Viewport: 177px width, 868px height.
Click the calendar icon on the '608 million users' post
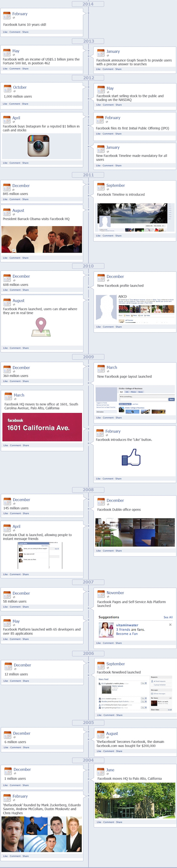pyautogui.click(x=7, y=278)
